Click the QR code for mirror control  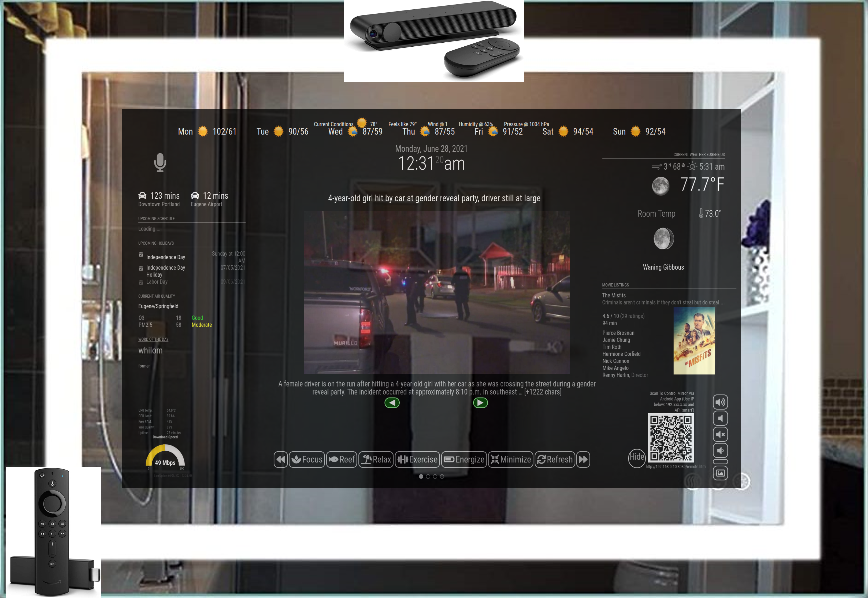click(x=671, y=438)
